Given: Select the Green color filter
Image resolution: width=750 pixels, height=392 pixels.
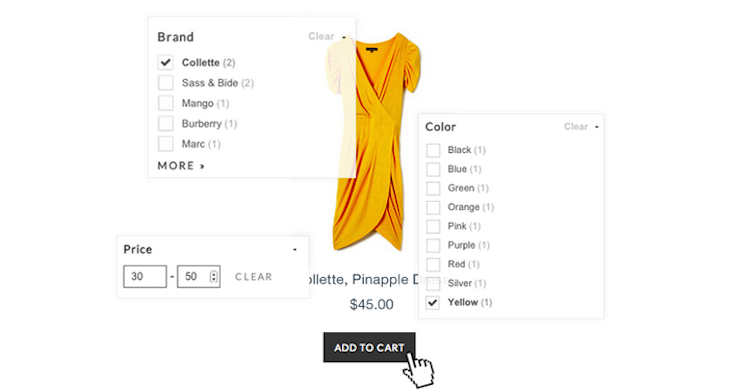Looking at the screenshot, I should tap(433, 188).
